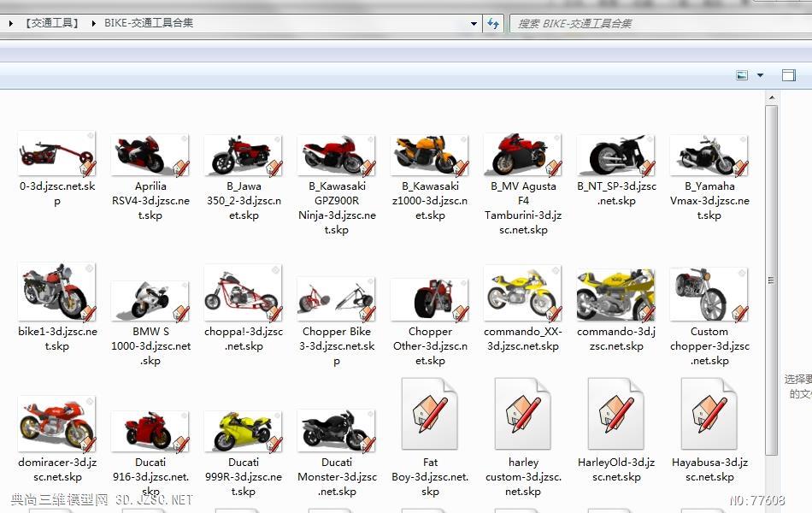Click the file name commando_XX-3d.jzsc.net.skp
The image size is (812, 513).
pyautogui.click(x=523, y=339)
